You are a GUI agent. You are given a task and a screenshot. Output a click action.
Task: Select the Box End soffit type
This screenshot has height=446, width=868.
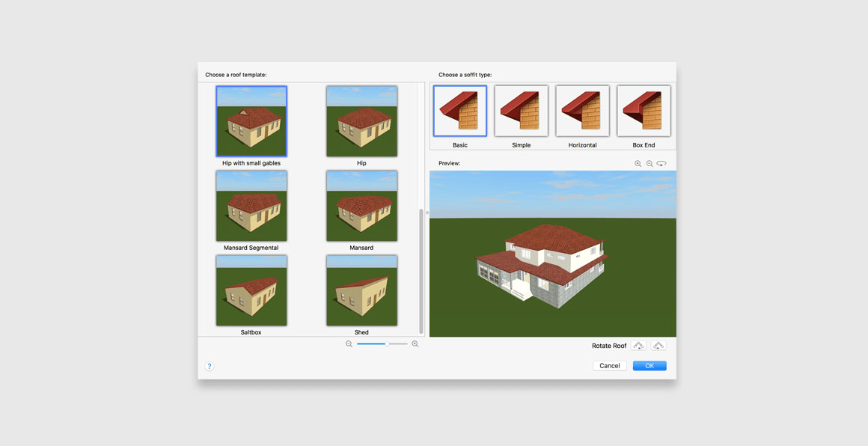644,111
